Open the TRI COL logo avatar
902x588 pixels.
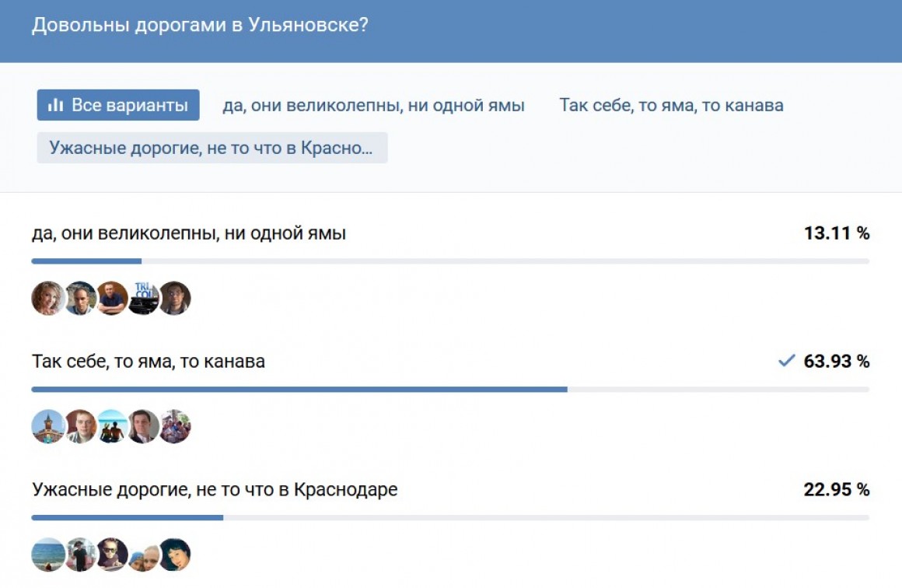click(143, 298)
